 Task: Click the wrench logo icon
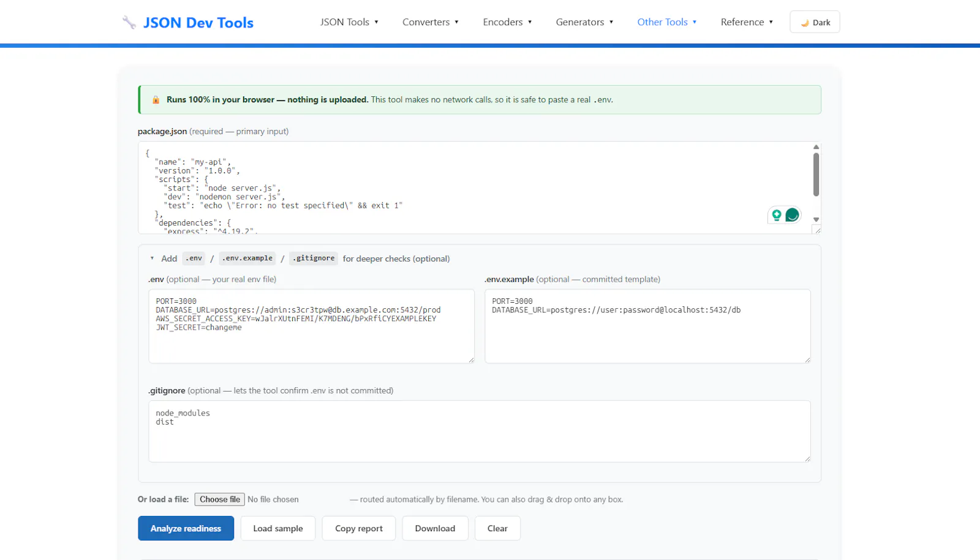coord(129,23)
